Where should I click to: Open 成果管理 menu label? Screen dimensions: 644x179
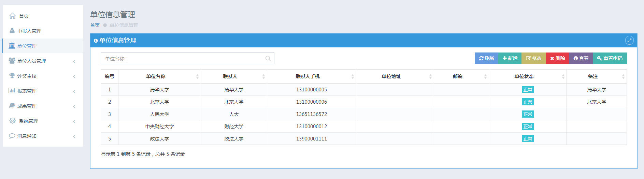[x=27, y=106]
